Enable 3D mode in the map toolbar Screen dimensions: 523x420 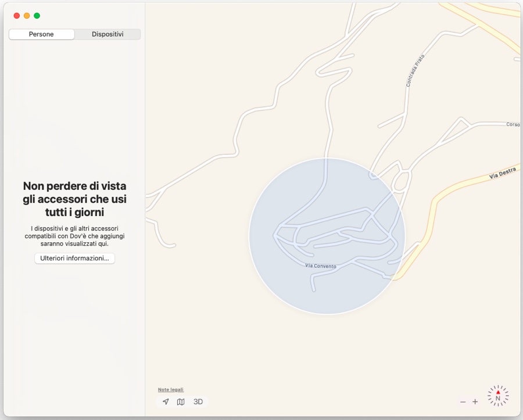(x=198, y=401)
